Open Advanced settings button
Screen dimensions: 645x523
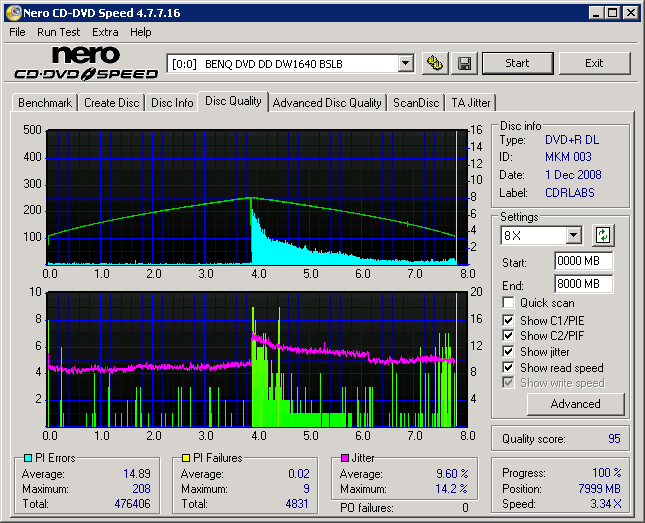click(x=575, y=404)
